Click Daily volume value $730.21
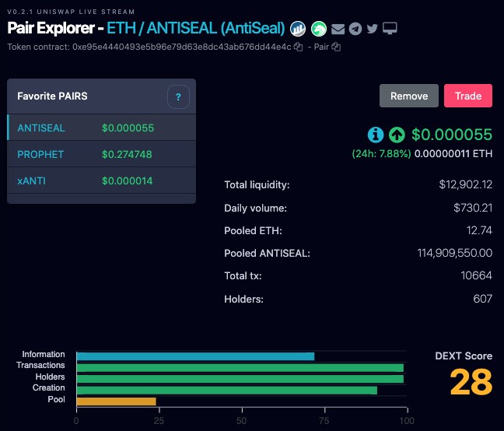The width and height of the screenshot is (504, 431). (473, 208)
